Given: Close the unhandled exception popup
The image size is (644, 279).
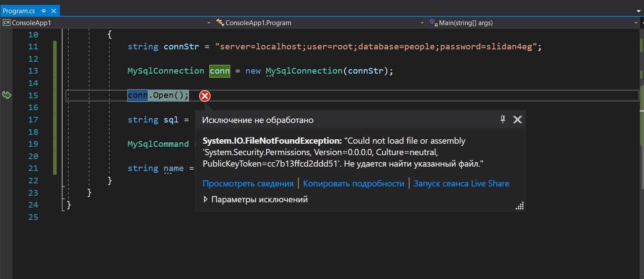Looking at the screenshot, I should point(517,119).
